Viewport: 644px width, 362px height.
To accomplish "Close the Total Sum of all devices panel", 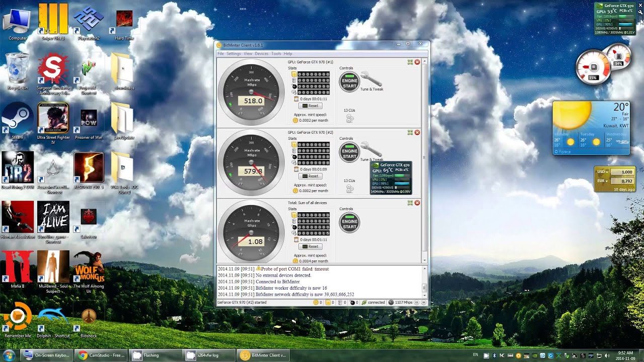I will pyautogui.click(x=417, y=203).
